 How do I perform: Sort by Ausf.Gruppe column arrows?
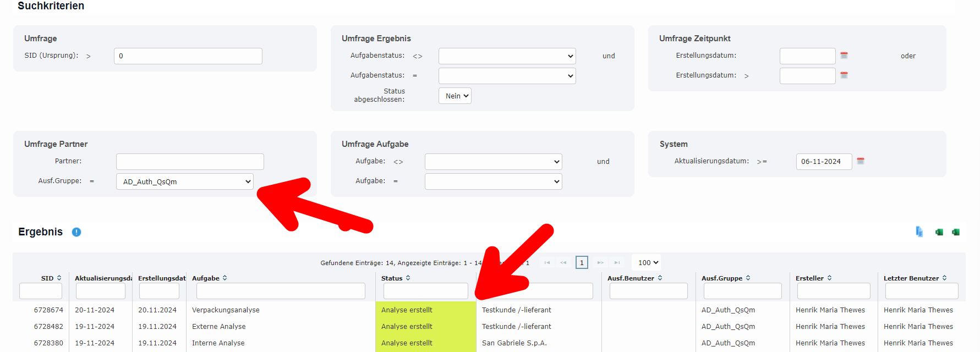coord(748,278)
